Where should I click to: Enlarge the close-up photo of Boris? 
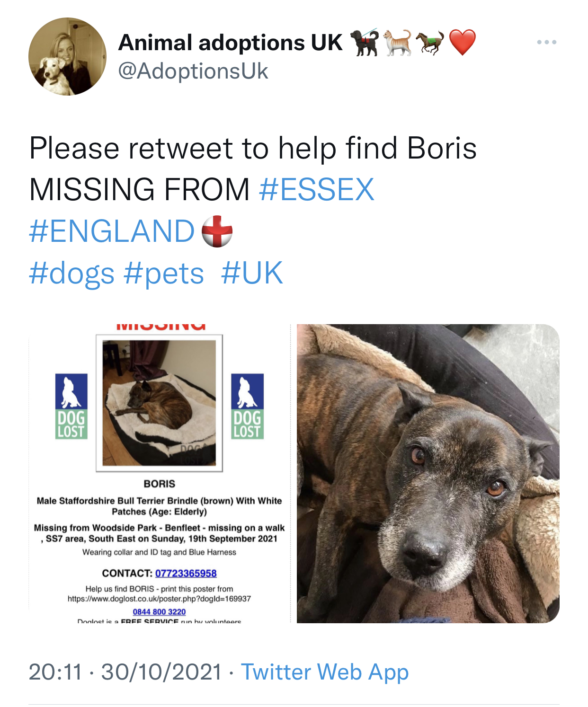click(x=428, y=473)
